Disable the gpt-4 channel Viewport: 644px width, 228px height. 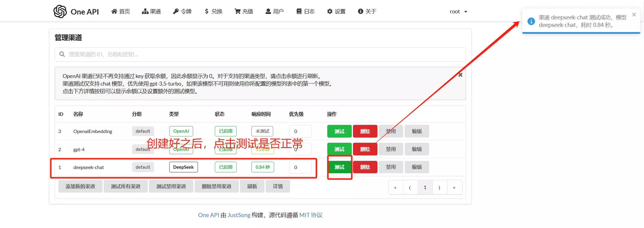tap(391, 149)
